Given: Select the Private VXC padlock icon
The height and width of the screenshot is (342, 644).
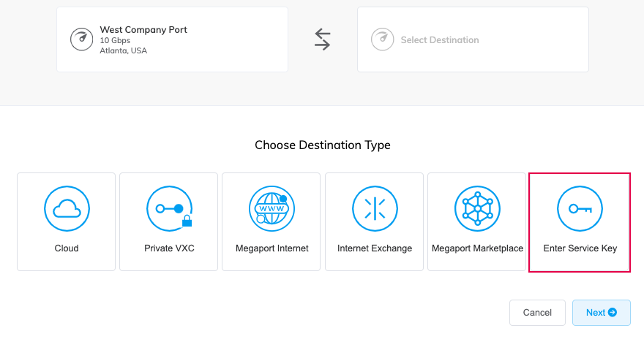Looking at the screenshot, I should click(x=186, y=220).
